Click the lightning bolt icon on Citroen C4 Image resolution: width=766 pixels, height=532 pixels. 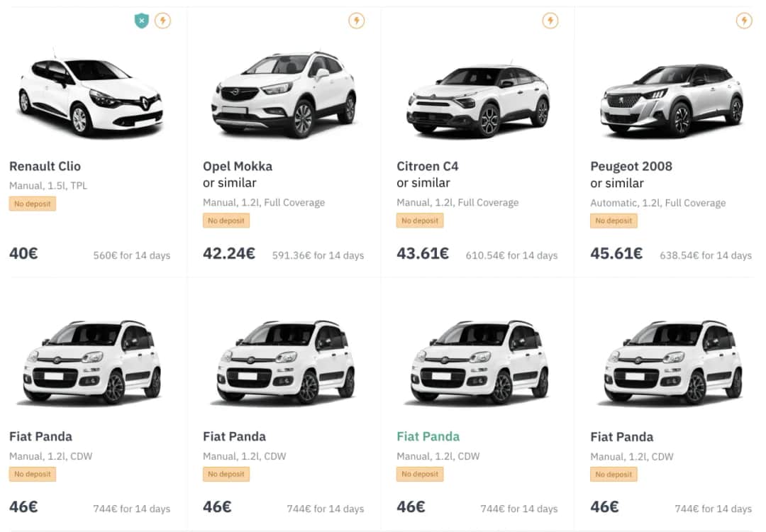tap(550, 21)
